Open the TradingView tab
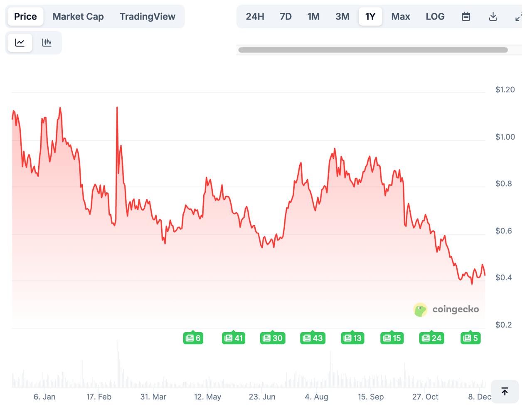The height and width of the screenshot is (412, 532). coord(148,17)
